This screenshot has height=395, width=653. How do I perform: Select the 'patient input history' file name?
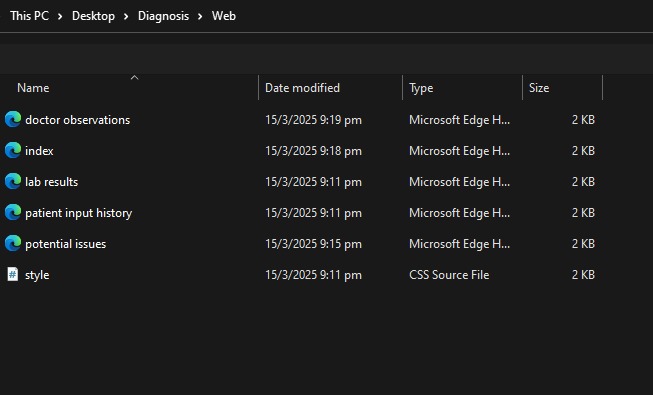(x=79, y=213)
